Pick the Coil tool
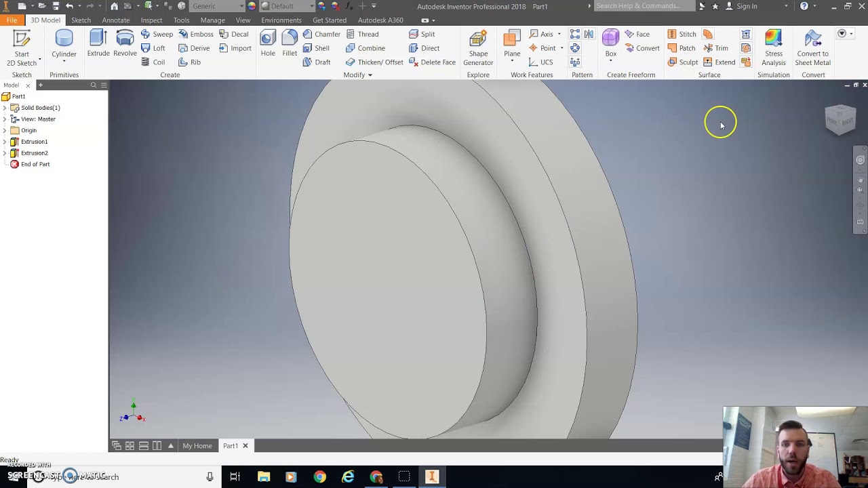This screenshot has height=488, width=868. pyautogui.click(x=153, y=62)
